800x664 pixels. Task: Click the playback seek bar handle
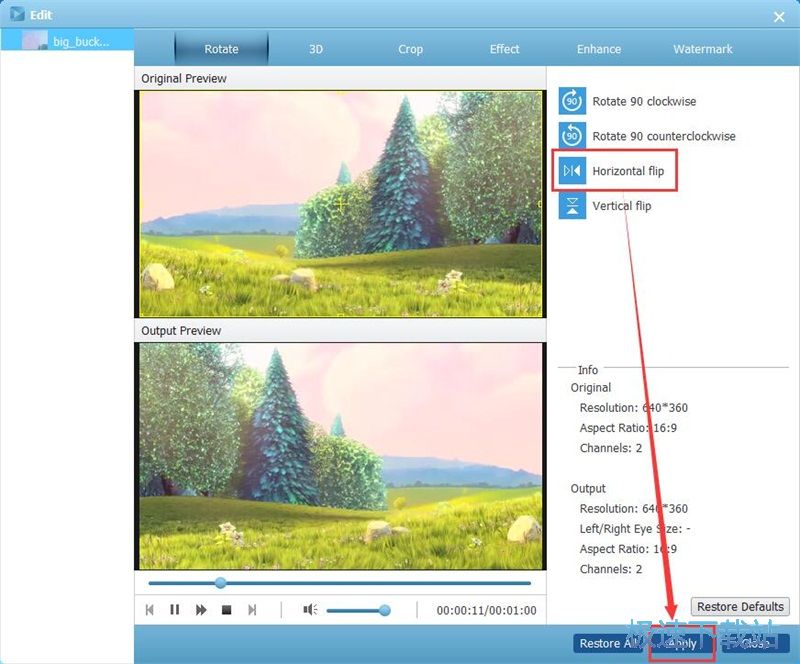tap(220, 583)
